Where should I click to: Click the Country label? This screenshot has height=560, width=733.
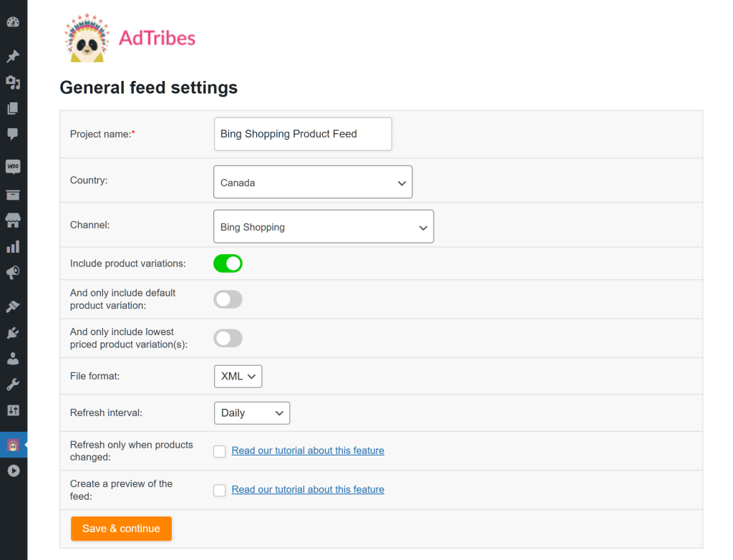coord(89,180)
